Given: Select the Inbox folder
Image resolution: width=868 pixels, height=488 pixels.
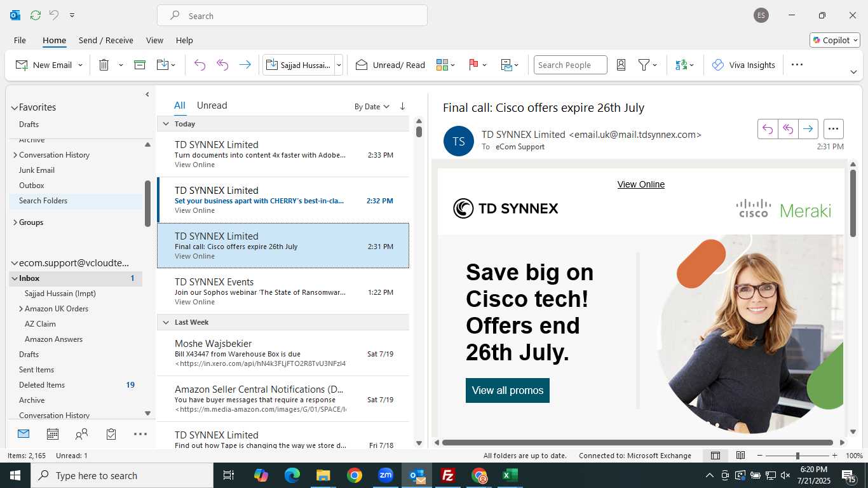Looking at the screenshot, I should pyautogui.click(x=76, y=278).
